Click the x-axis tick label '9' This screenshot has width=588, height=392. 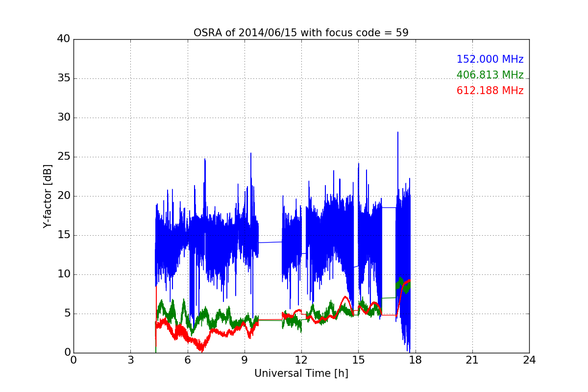[x=245, y=360]
